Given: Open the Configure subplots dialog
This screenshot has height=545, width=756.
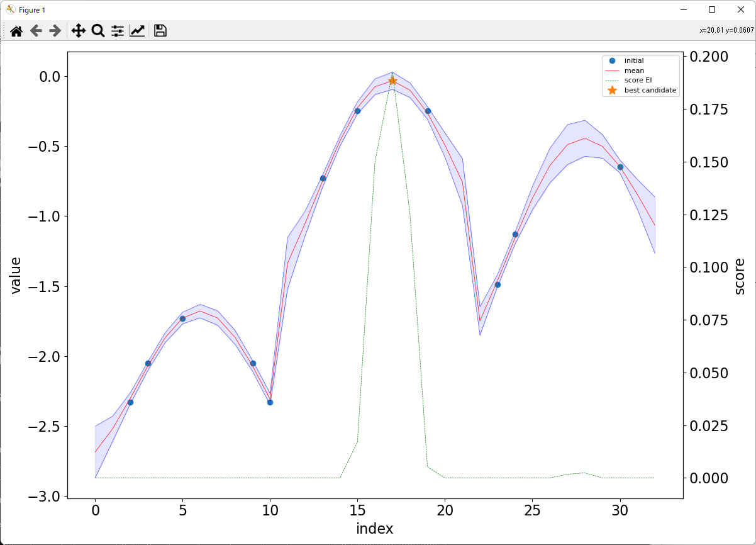Looking at the screenshot, I should (118, 31).
